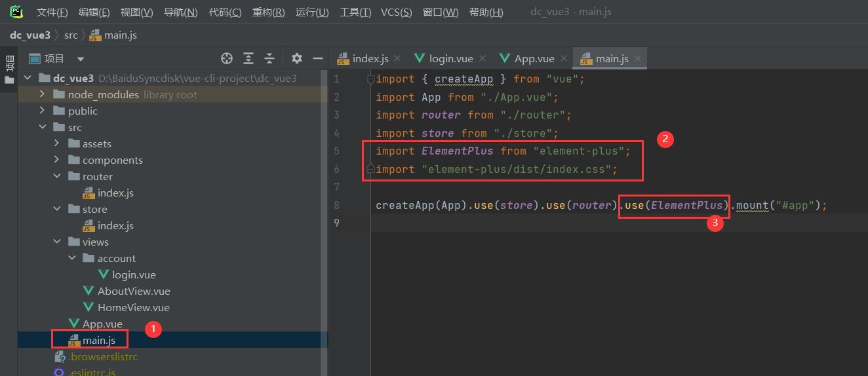This screenshot has height=376, width=868.
Task: Open the 视图(V) menu
Action: tap(136, 12)
